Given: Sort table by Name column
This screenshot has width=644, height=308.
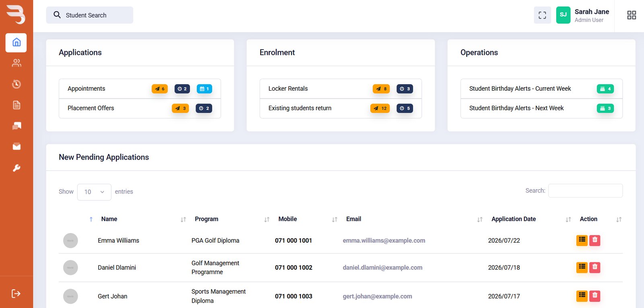Looking at the screenshot, I should [109, 219].
